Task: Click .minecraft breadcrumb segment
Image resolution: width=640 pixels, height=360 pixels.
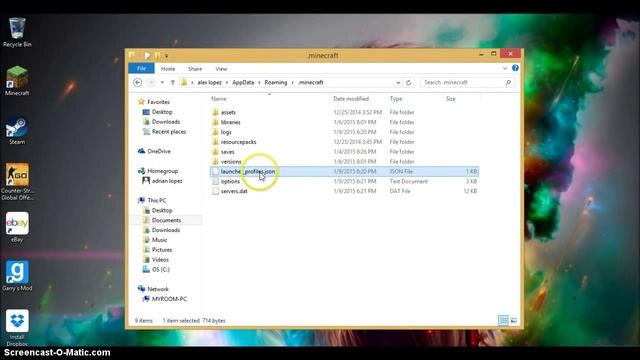Action: click(311, 82)
